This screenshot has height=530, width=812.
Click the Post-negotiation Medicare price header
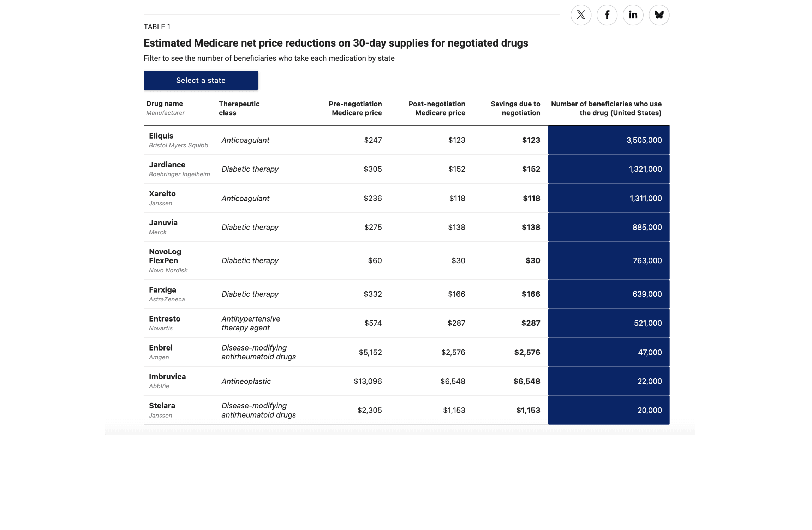(x=437, y=108)
